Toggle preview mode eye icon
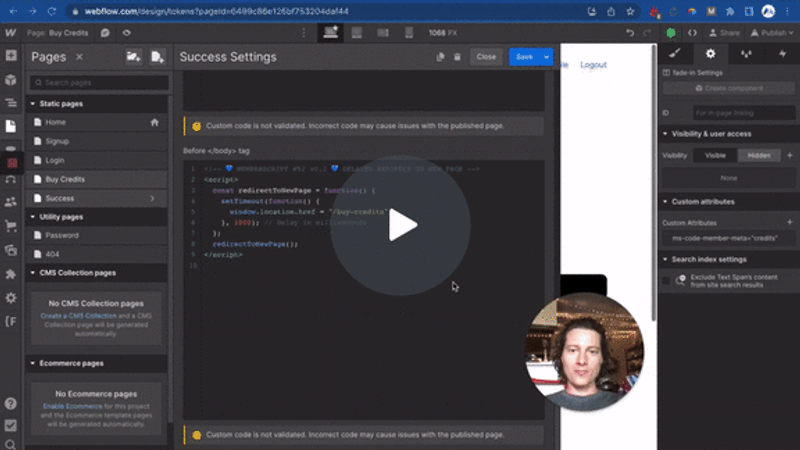This screenshot has width=800, height=450. coord(127,33)
